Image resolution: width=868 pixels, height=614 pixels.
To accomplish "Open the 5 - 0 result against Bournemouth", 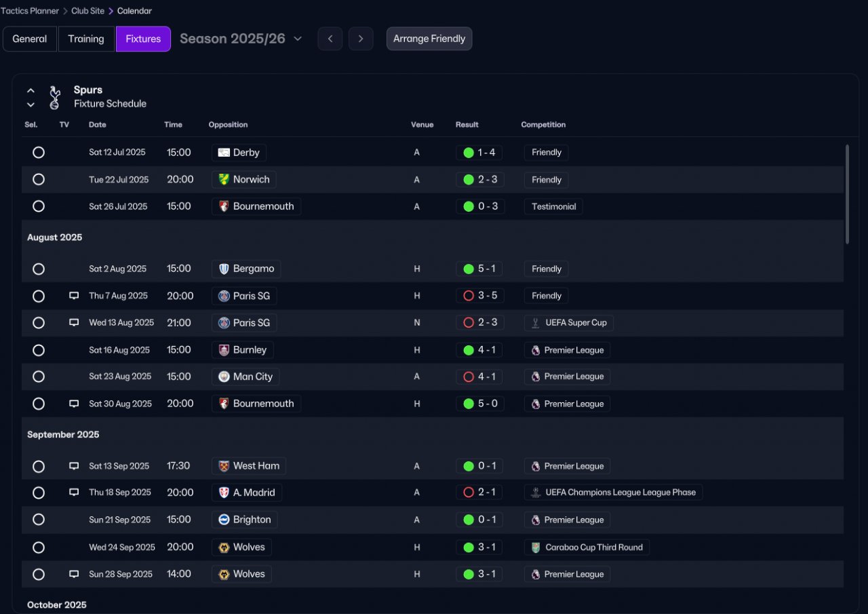I will [479, 404].
